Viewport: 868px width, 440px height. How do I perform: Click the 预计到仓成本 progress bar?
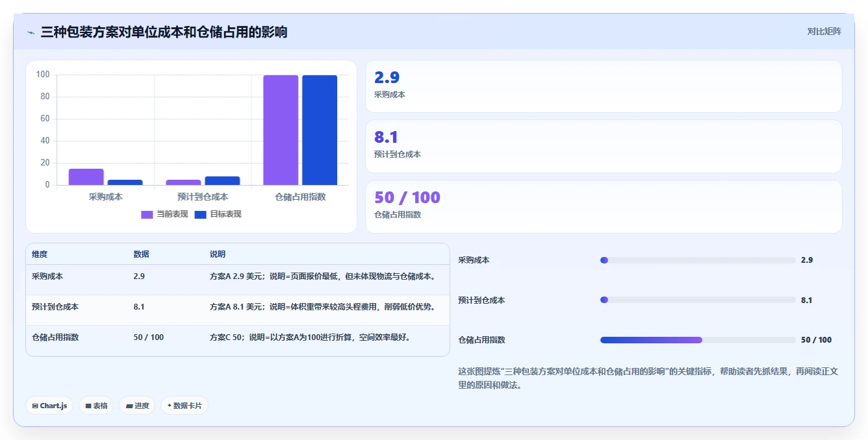pos(698,300)
